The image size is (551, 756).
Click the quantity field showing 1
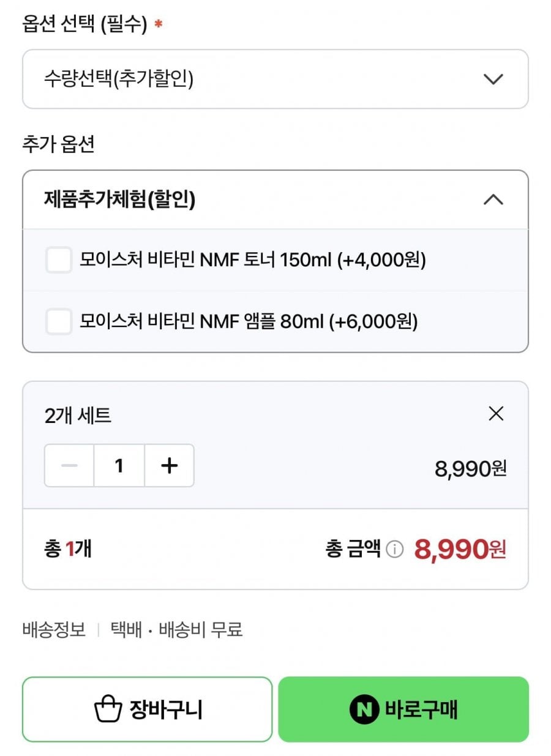[119, 466]
